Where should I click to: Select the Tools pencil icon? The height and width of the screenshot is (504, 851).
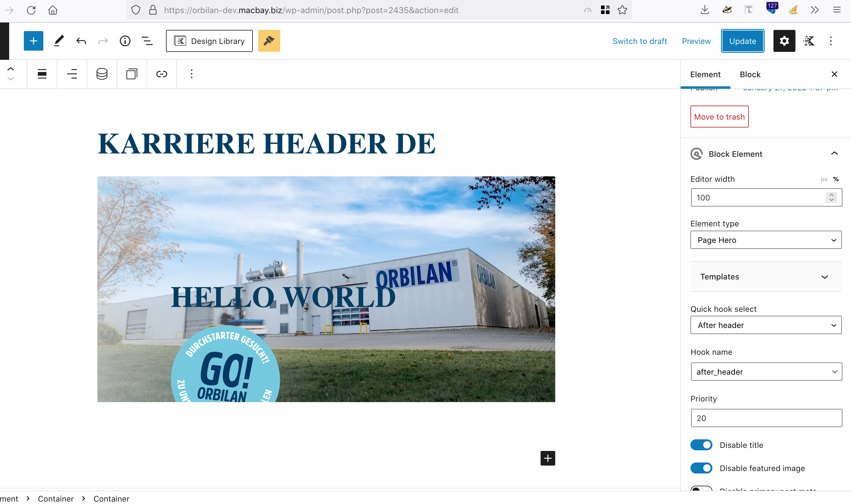coord(59,41)
